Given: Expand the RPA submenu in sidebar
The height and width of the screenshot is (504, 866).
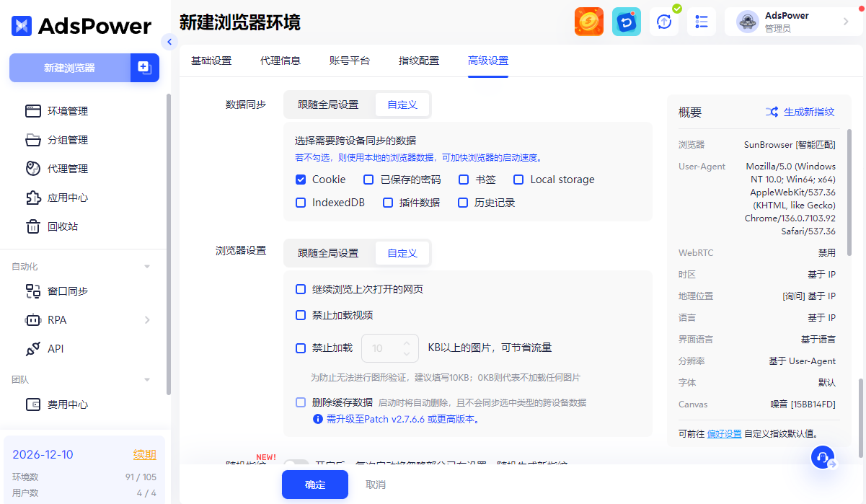Looking at the screenshot, I should tap(147, 320).
